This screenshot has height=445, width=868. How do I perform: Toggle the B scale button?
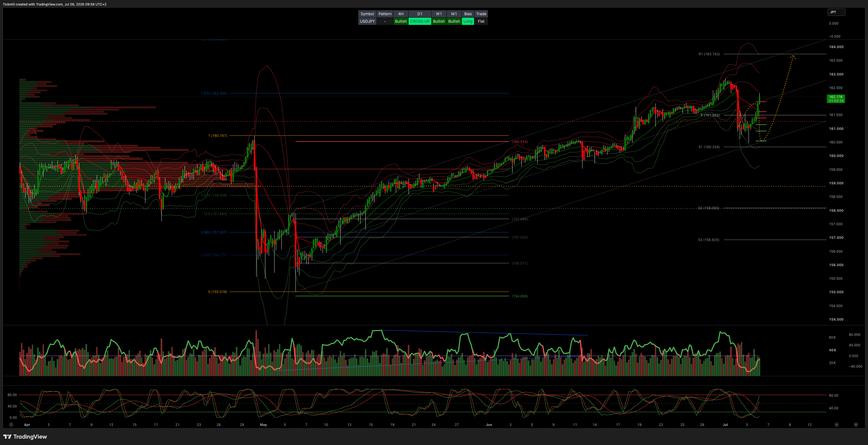pos(856,425)
